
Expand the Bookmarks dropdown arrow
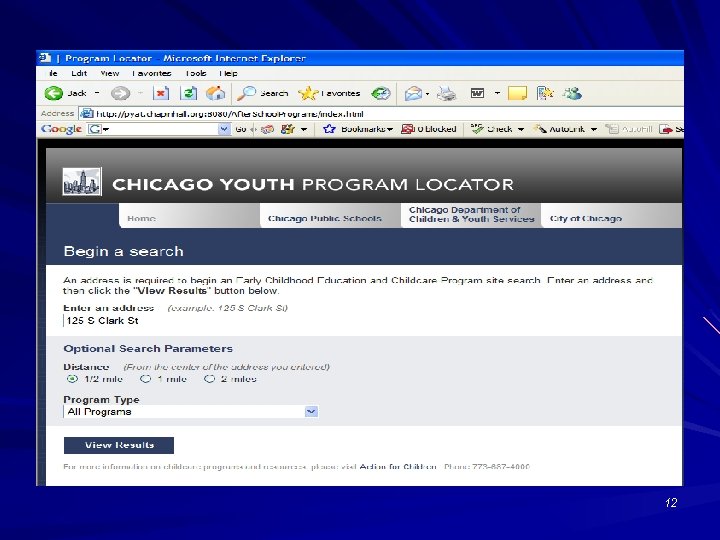click(390, 129)
